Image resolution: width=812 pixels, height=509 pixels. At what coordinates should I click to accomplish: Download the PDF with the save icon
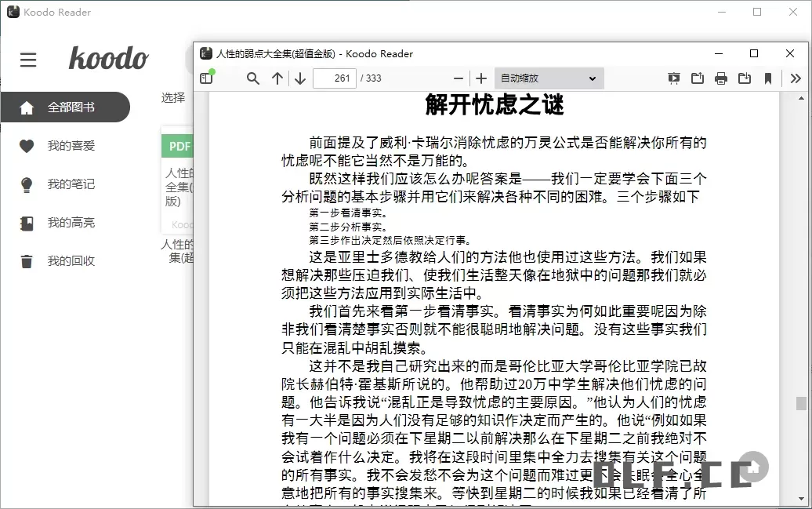click(x=745, y=78)
